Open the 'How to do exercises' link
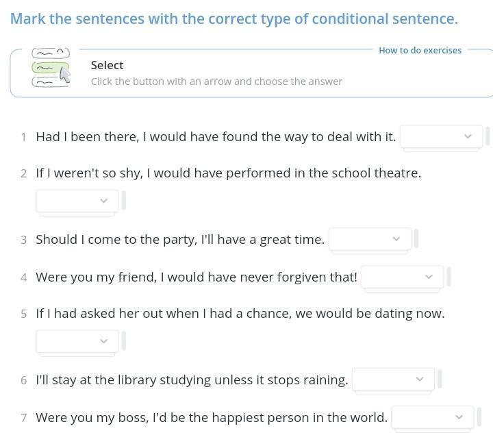Image resolution: width=493 pixels, height=448 pixels. tap(420, 50)
